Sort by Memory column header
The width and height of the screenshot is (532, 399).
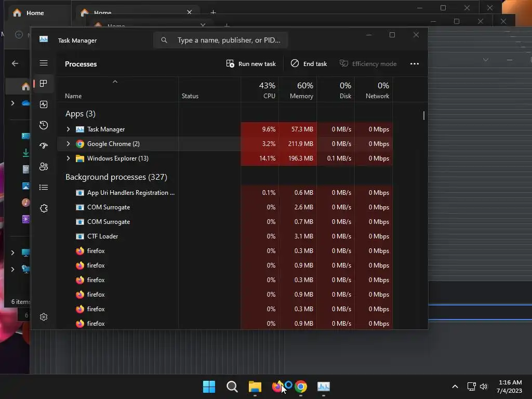pyautogui.click(x=298, y=90)
